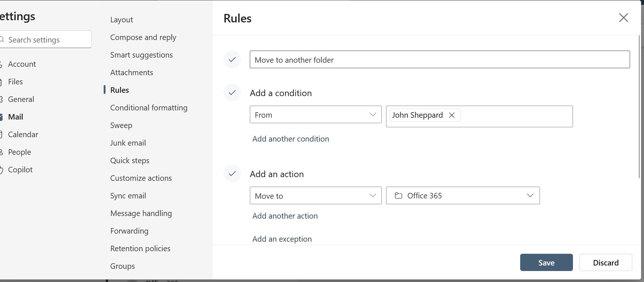Open General settings category
The width and height of the screenshot is (644, 282).
[x=21, y=99]
